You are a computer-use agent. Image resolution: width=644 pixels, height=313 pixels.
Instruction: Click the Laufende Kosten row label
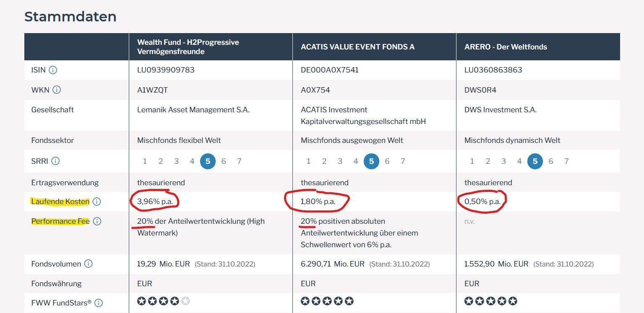pyautogui.click(x=60, y=202)
